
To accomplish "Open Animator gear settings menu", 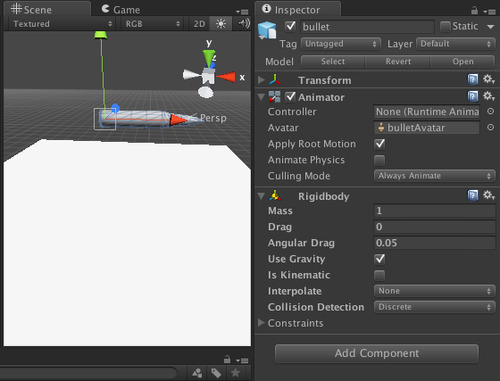I will point(489,96).
